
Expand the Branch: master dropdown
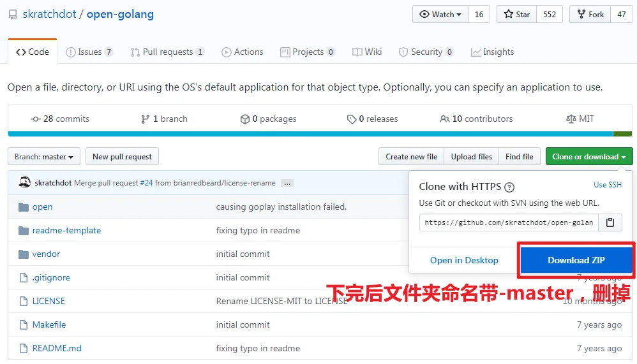pyautogui.click(x=44, y=157)
